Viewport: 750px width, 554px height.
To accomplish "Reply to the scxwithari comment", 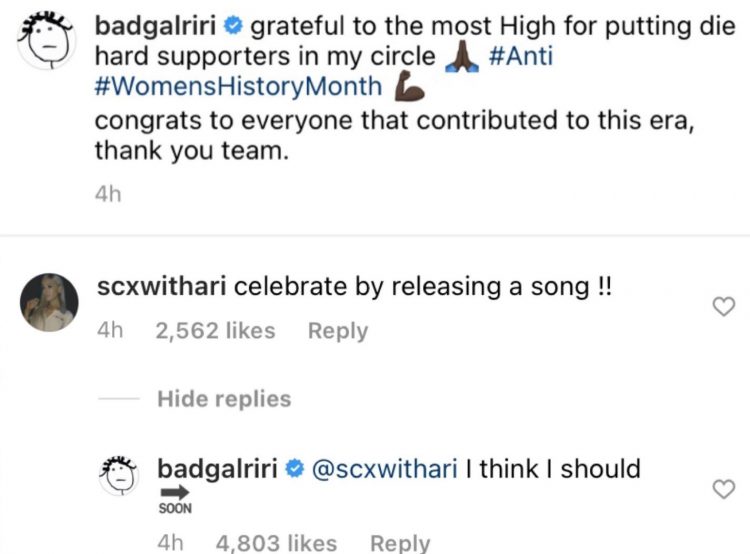I will click(337, 331).
